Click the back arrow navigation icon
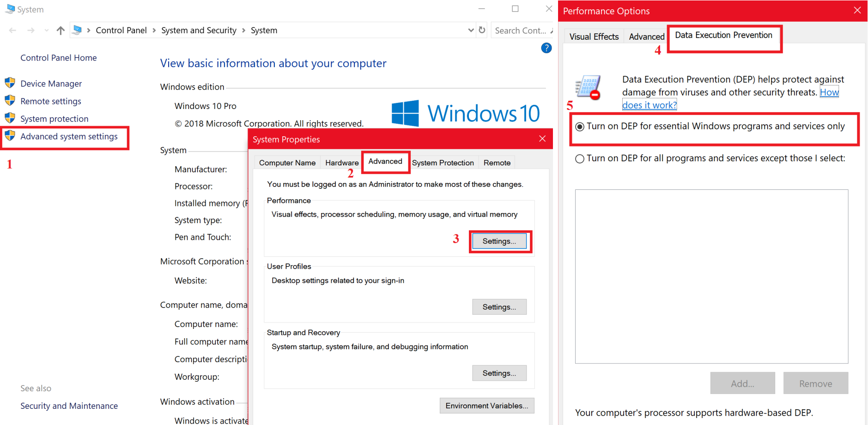 (13, 30)
